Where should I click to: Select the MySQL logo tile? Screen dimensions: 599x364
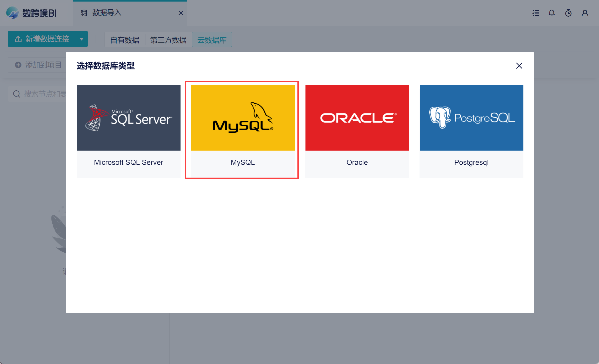(243, 118)
